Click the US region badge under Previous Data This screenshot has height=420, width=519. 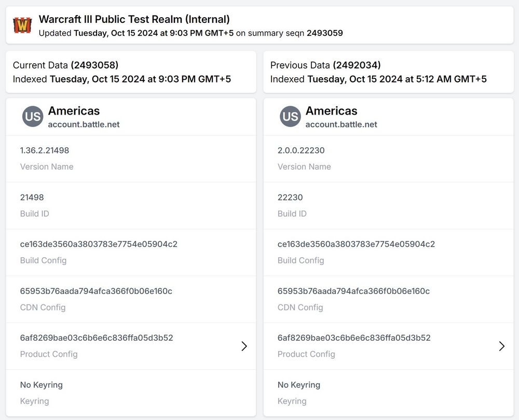(290, 117)
